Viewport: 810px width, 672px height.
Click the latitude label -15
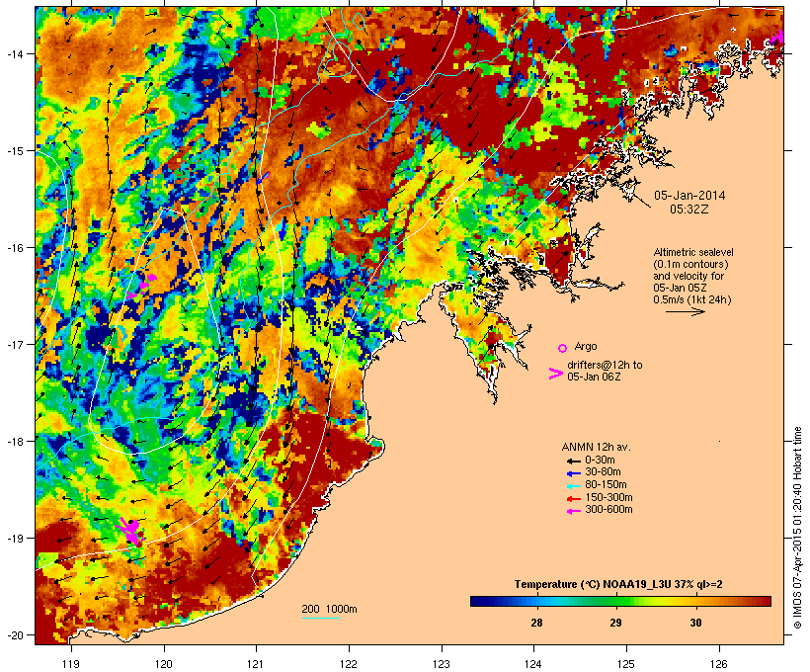click(15, 151)
